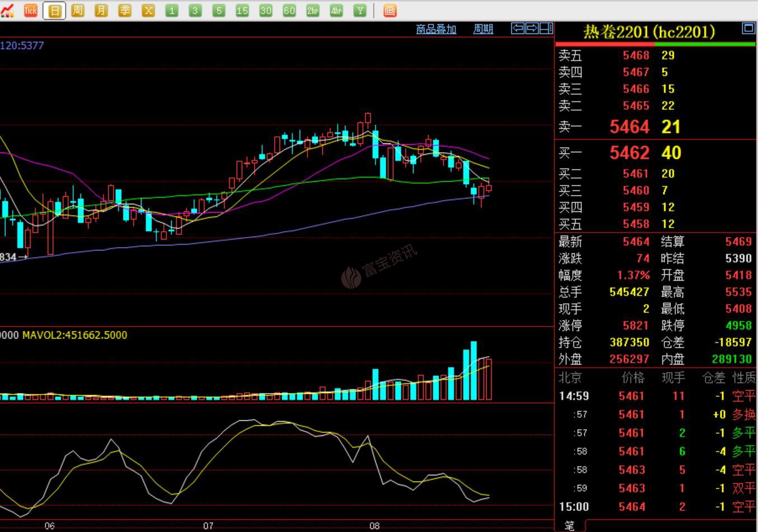
Task: Click the 热卷2201(hc2201) contract title
Action: tap(649, 32)
